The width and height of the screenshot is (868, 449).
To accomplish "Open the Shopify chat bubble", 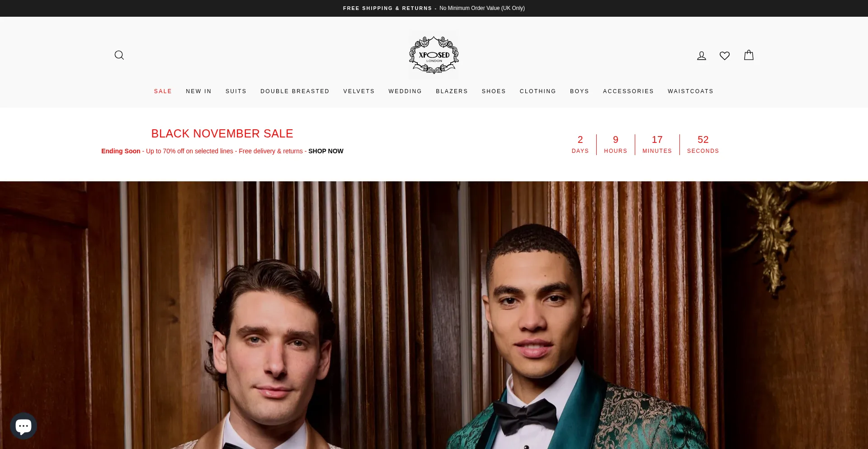I will click(x=24, y=426).
